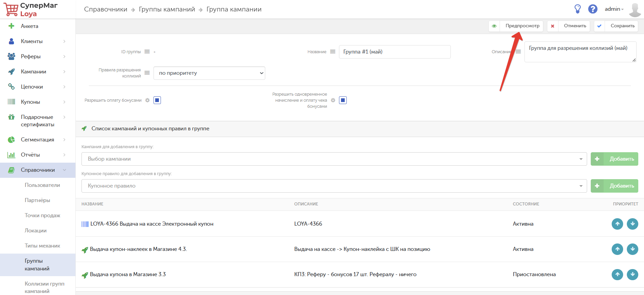Image resolution: width=644 pixels, height=295 pixels.
Task: Go to Справочники breadcrumb
Action: pos(106,9)
